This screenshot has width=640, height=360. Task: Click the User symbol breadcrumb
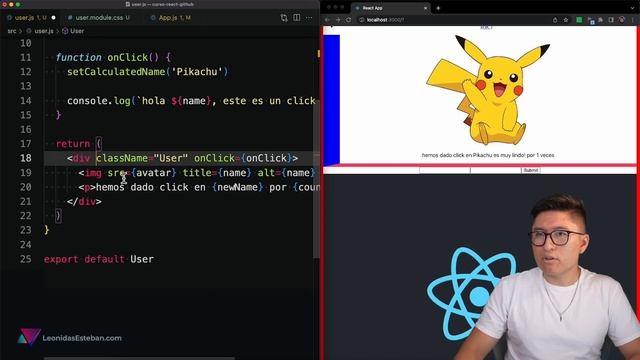coord(77,31)
